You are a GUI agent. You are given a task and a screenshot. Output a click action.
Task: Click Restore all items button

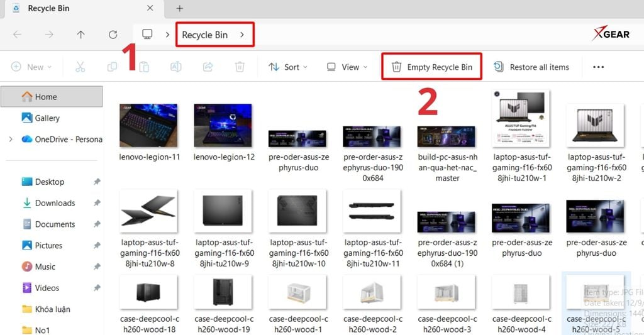(x=531, y=67)
